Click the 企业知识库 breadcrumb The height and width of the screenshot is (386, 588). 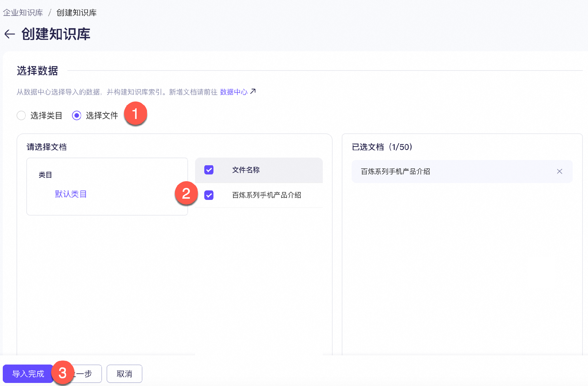pyautogui.click(x=23, y=13)
